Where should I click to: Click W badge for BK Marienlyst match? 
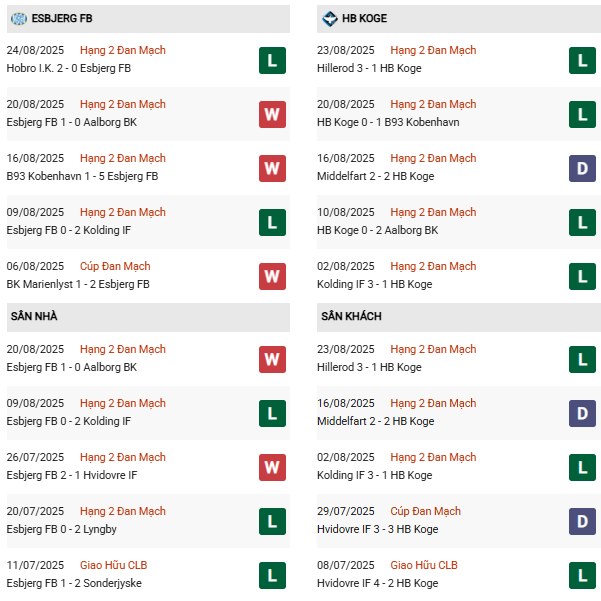(x=271, y=276)
